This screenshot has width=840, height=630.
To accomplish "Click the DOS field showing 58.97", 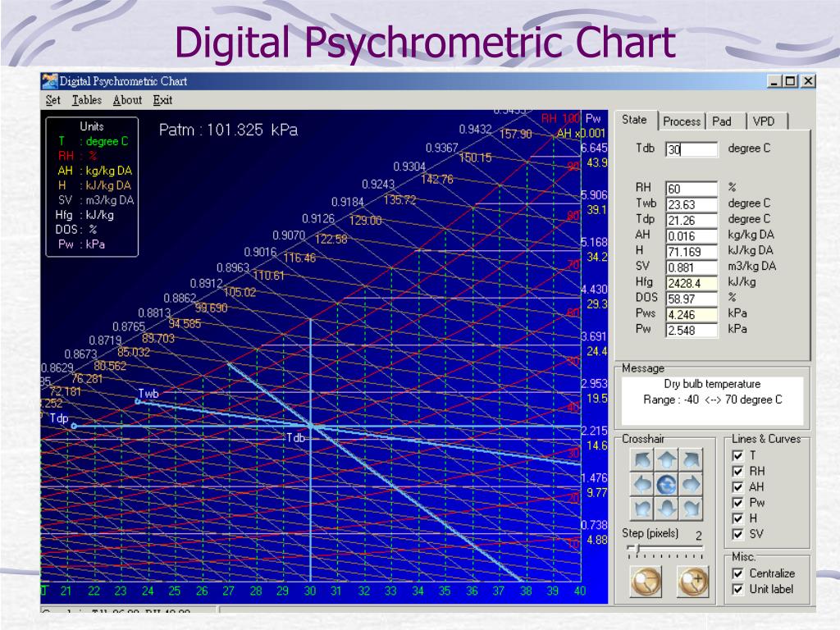I will [x=692, y=299].
